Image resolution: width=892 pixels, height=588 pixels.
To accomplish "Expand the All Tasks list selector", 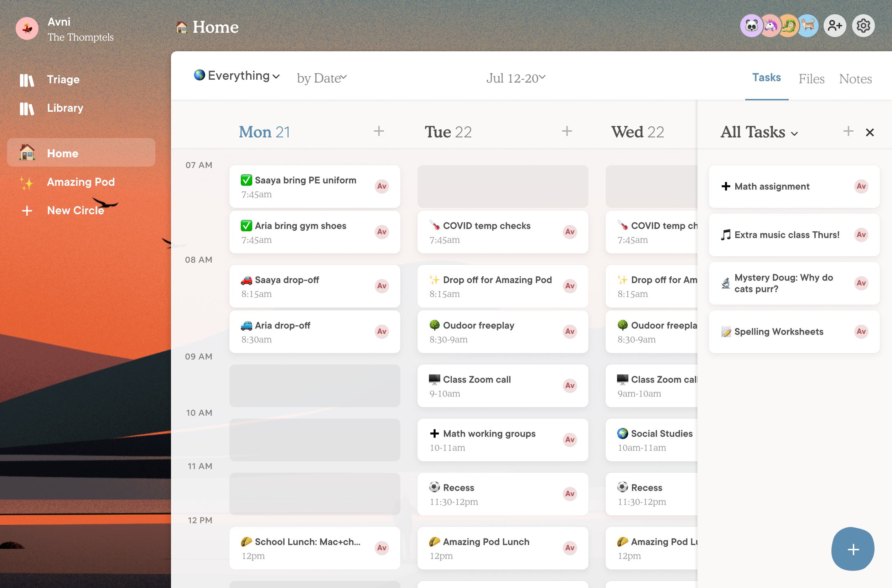I will (758, 132).
